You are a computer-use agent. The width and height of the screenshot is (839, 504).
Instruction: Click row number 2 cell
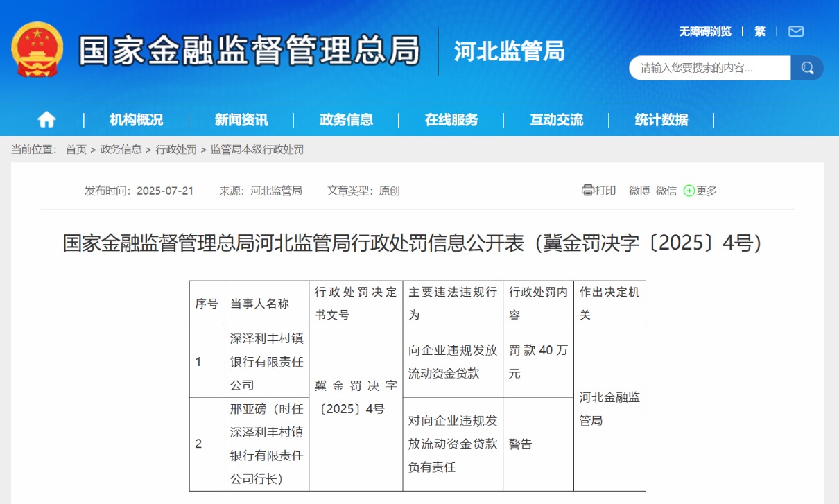(x=207, y=444)
